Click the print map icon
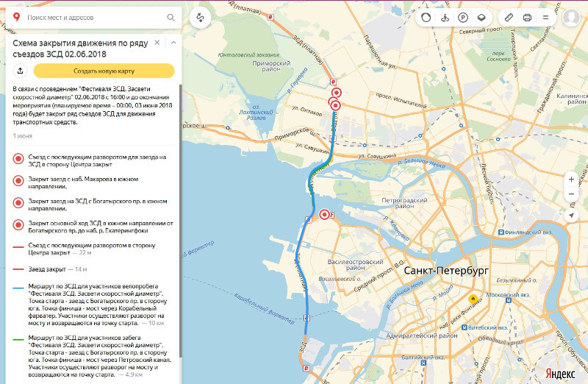This screenshot has width=588, height=384. 527,17
